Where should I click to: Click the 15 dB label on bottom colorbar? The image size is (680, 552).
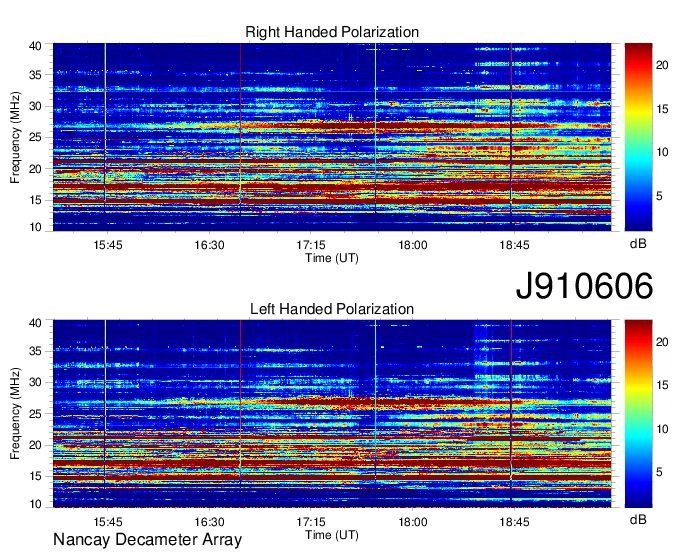click(662, 385)
